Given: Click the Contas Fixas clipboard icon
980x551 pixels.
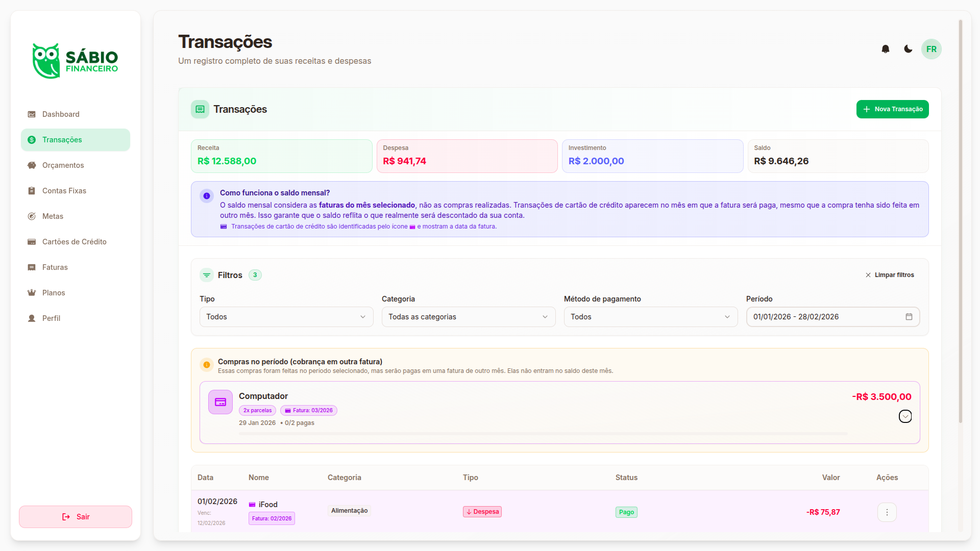Looking at the screenshot, I should [32, 191].
